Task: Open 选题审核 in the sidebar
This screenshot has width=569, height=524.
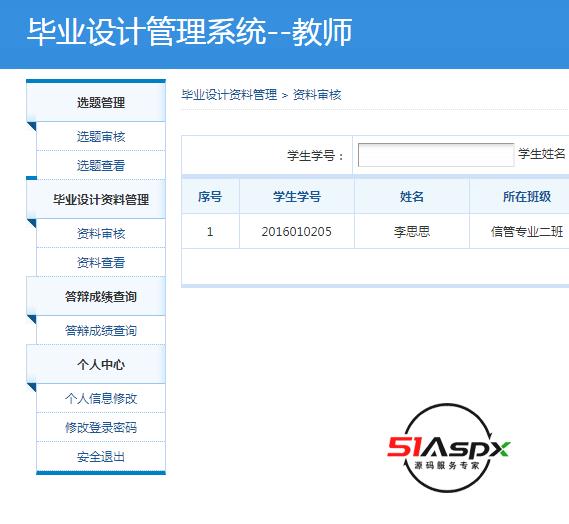Action: pos(101,136)
